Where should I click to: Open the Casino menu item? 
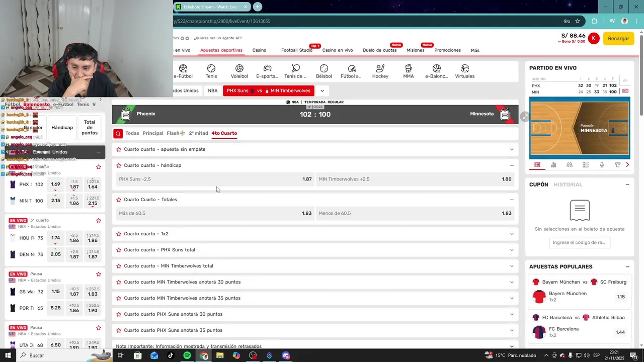259,50
